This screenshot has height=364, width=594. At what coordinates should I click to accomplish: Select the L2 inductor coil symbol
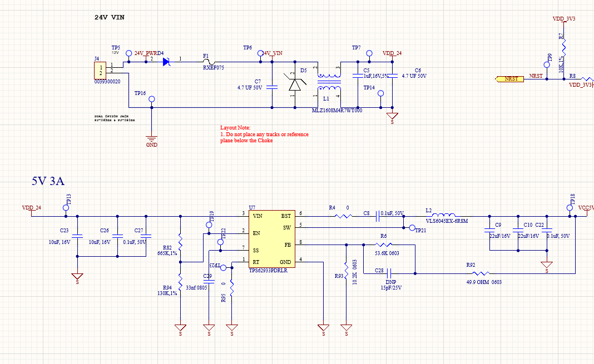tap(444, 215)
